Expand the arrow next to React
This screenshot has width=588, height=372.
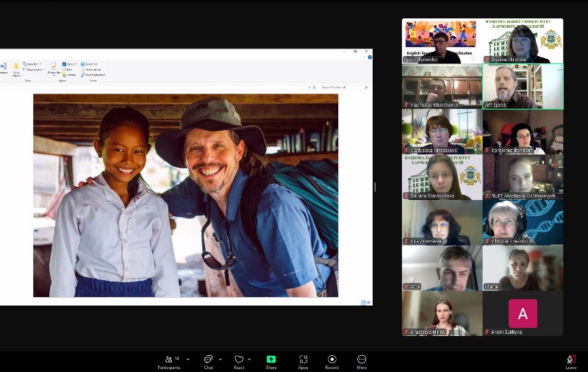[x=249, y=360]
